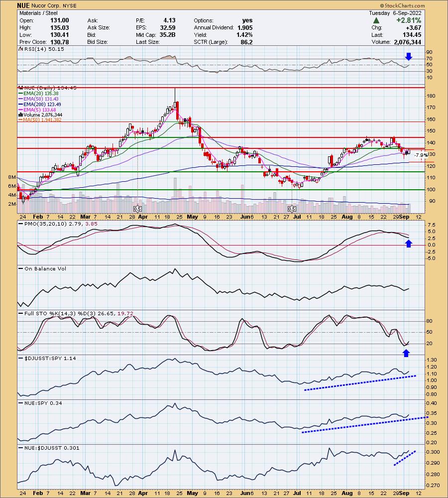Click the Last price 134.45 in header
This screenshot has height=498, width=448.
pos(412,35)
